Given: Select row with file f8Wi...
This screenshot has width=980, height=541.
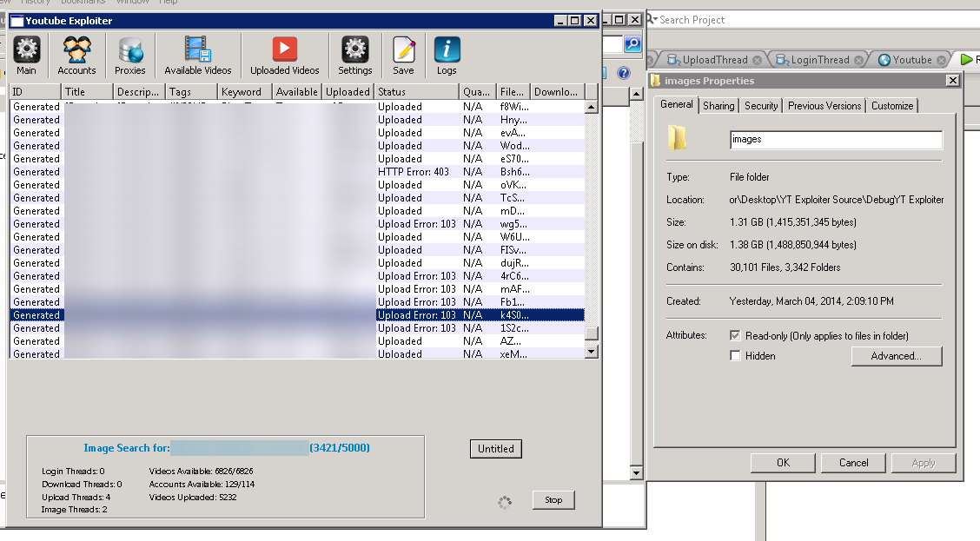Looking at the screenshot, I should [x=297, y=107].
